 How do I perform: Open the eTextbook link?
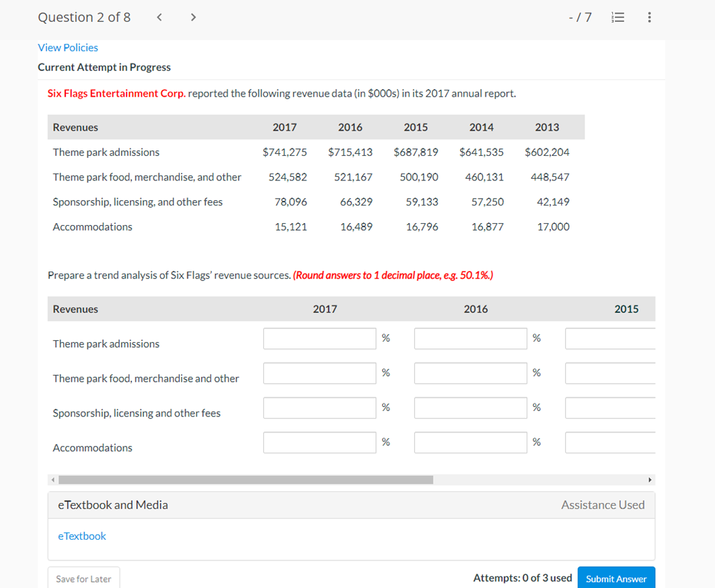(x=82, y=536)
